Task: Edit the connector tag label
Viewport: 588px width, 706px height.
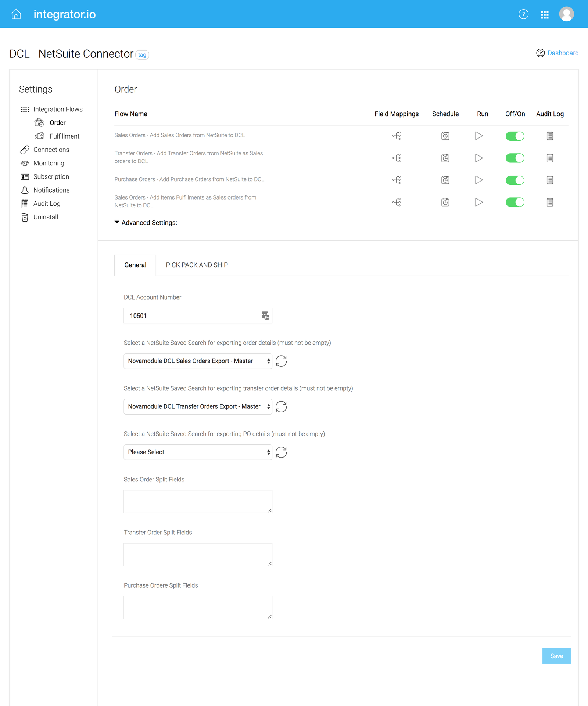Action: (x=142, y=55)
